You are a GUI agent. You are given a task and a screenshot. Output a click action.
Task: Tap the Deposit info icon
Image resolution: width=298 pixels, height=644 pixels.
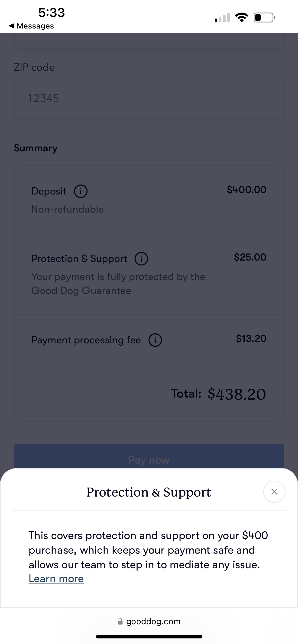(x=81, y=191)
